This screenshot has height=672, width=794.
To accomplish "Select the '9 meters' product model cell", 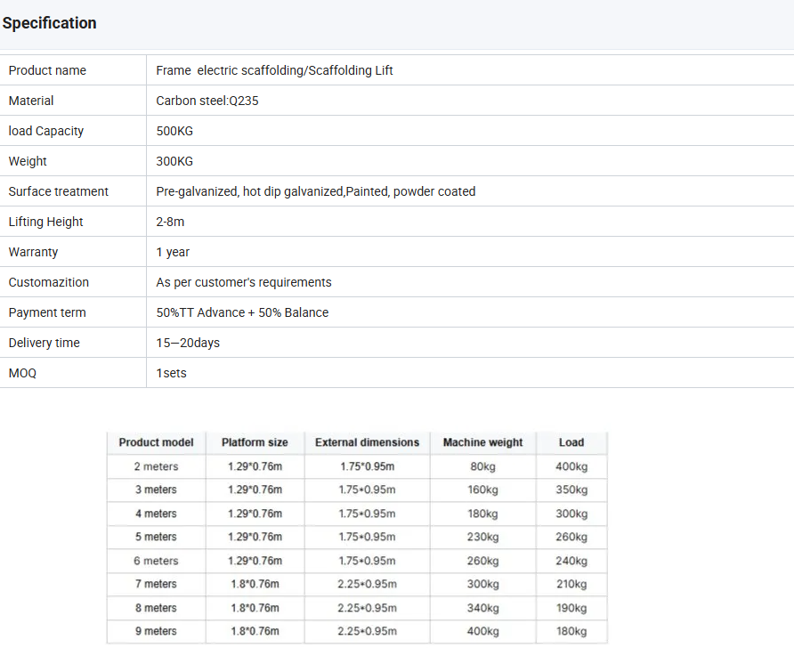I will click(156, 631).
